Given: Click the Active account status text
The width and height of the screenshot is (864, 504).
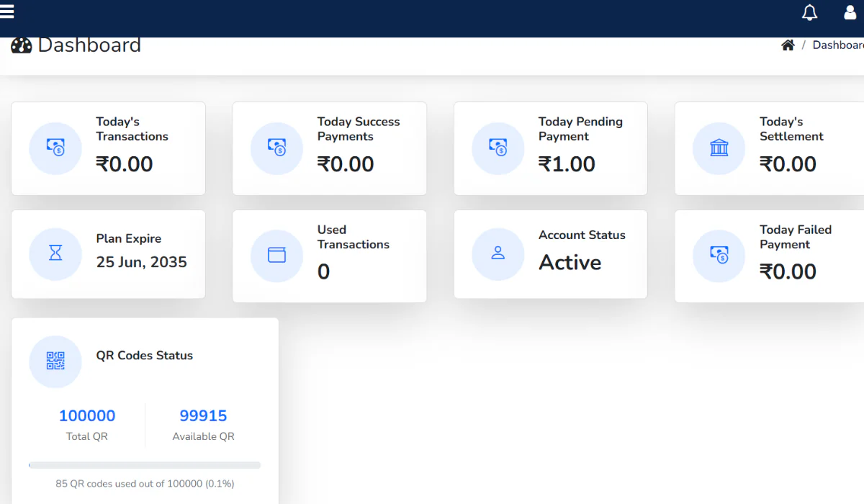Looking at the screenshot, I should 570,263.
